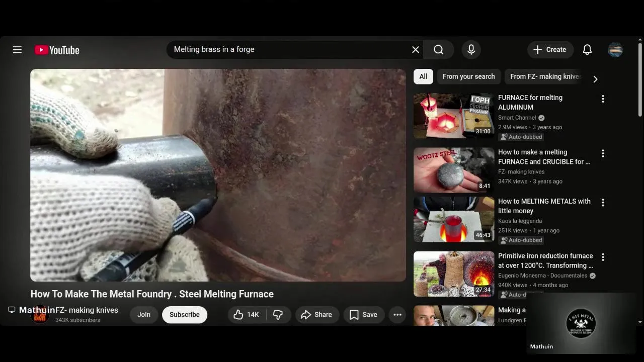Open more actions three-dot menu below video

397,315
